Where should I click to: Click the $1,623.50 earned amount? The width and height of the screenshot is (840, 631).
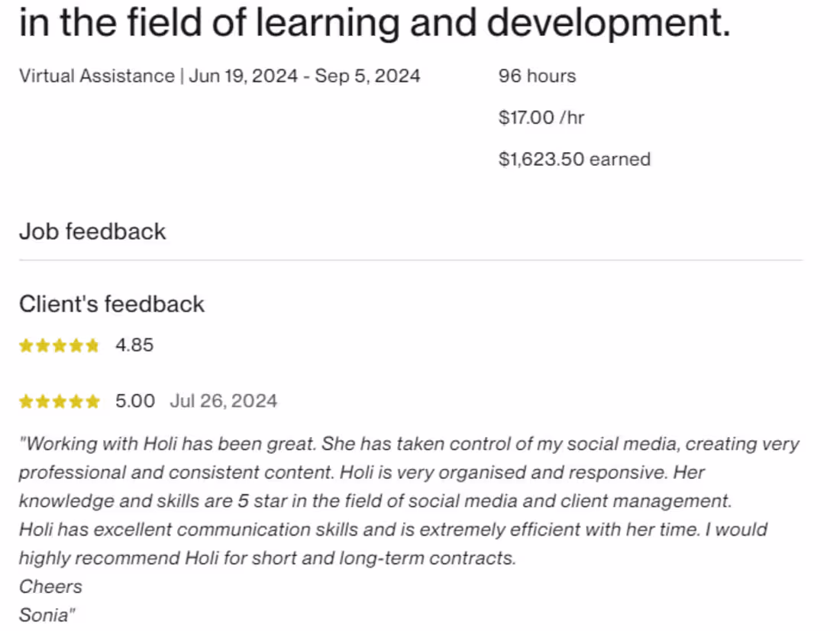[574, 160]
